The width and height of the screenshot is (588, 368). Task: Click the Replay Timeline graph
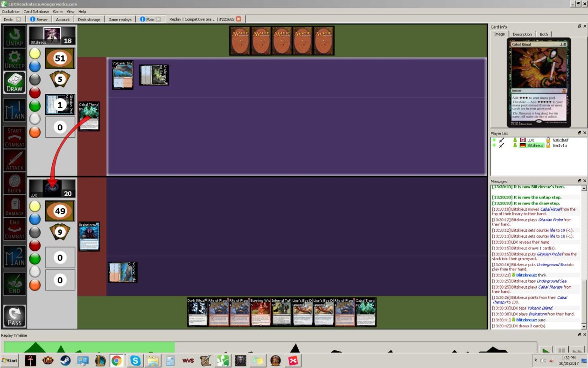[271, 347]
